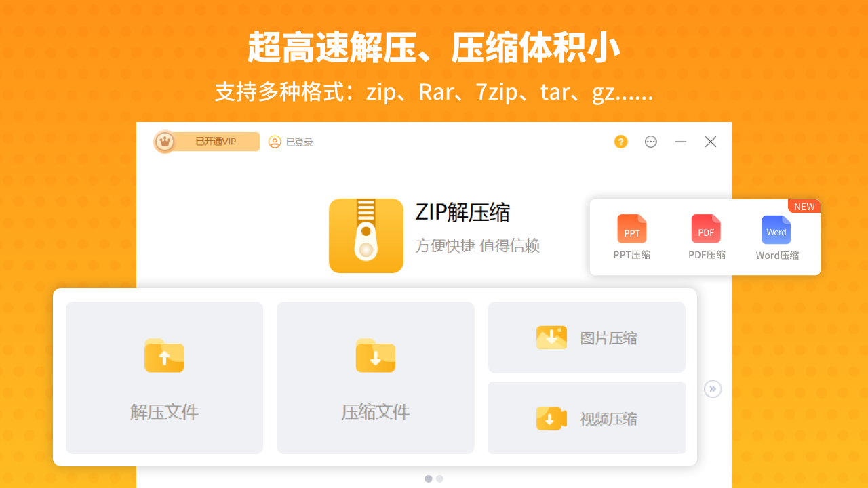Viewport: 868px width, 488px height.
Task: Select the first carousel dot
Action: tap(429, 478)
